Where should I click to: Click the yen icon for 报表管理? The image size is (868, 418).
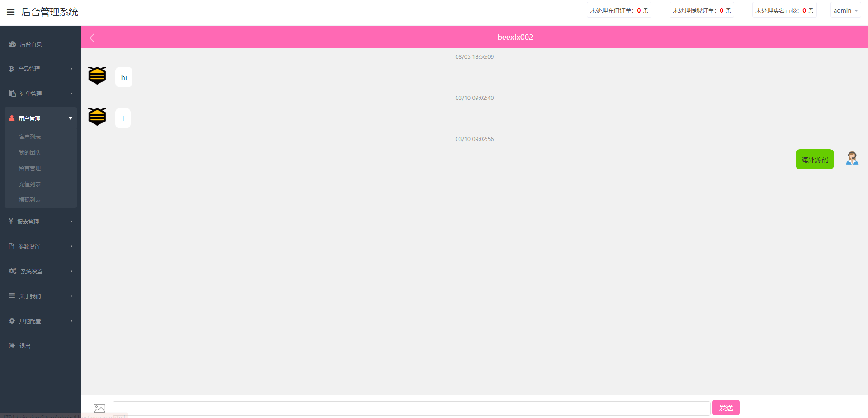pyautogui.click(x=11, y=221)
